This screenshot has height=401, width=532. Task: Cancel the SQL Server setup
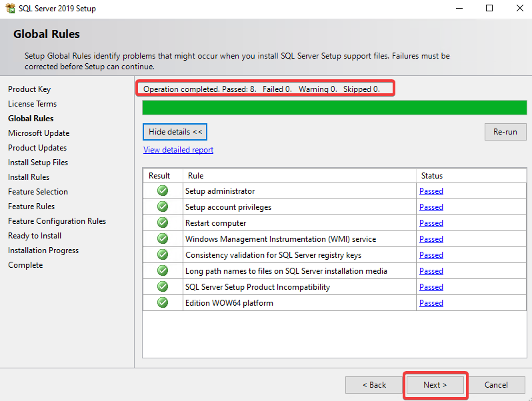(x=496, y=385)
